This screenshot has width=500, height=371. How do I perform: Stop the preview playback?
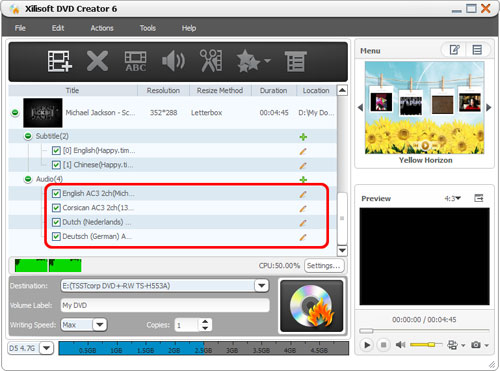tap(384, 345)
